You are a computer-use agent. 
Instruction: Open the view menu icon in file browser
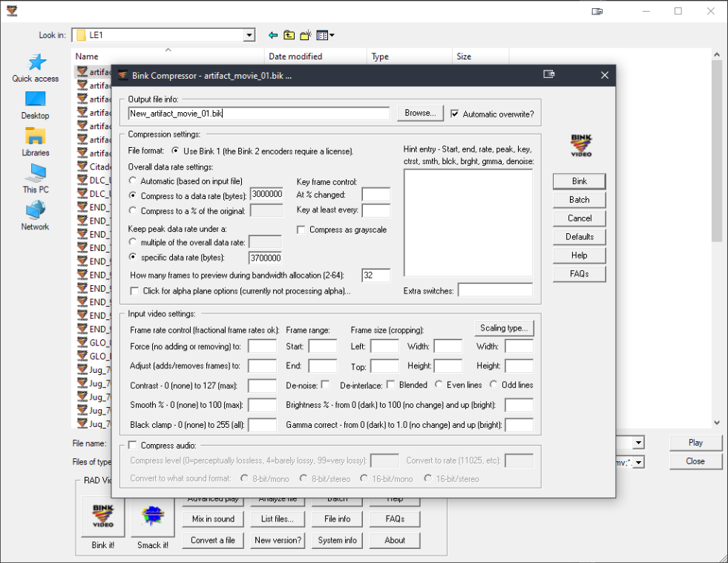[x=325, y=36]
